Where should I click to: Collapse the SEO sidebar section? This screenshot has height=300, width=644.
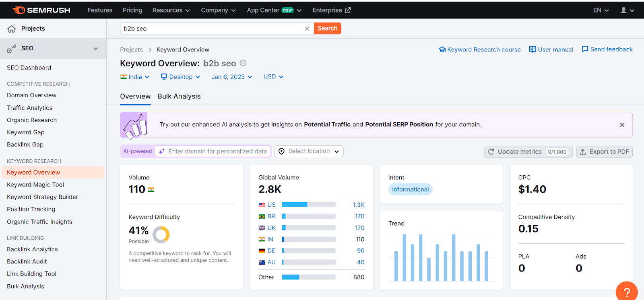[x=96, y=49]
